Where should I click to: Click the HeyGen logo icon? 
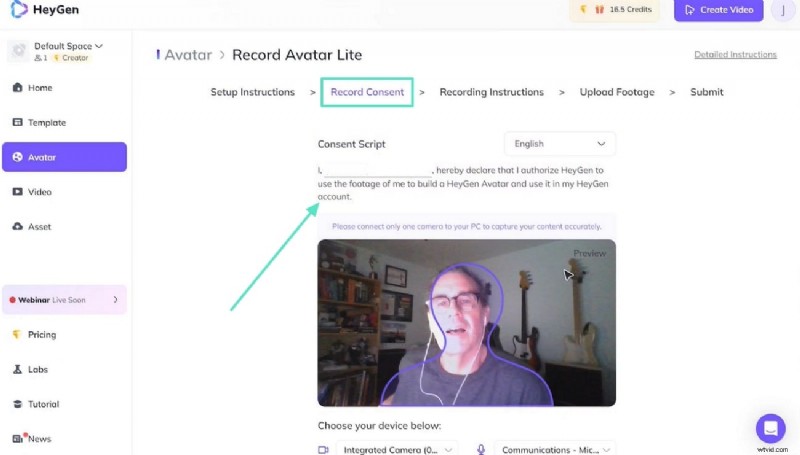(18, 9)
